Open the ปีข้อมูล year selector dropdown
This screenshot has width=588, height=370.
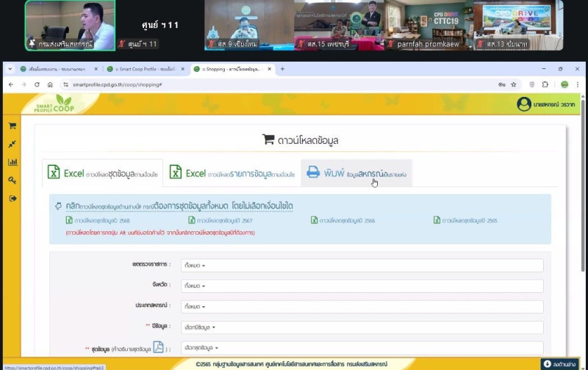[x=359, y=327]
